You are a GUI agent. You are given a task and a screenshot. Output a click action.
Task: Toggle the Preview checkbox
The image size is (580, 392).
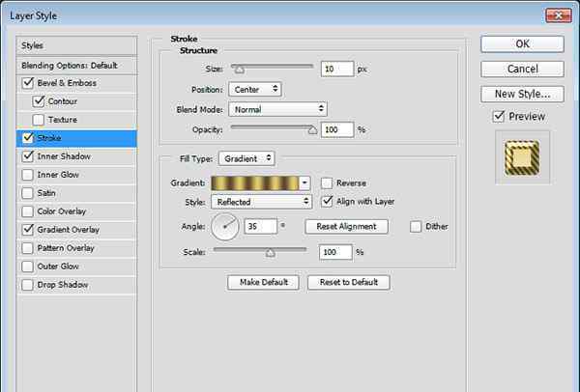tap(498, 117)
